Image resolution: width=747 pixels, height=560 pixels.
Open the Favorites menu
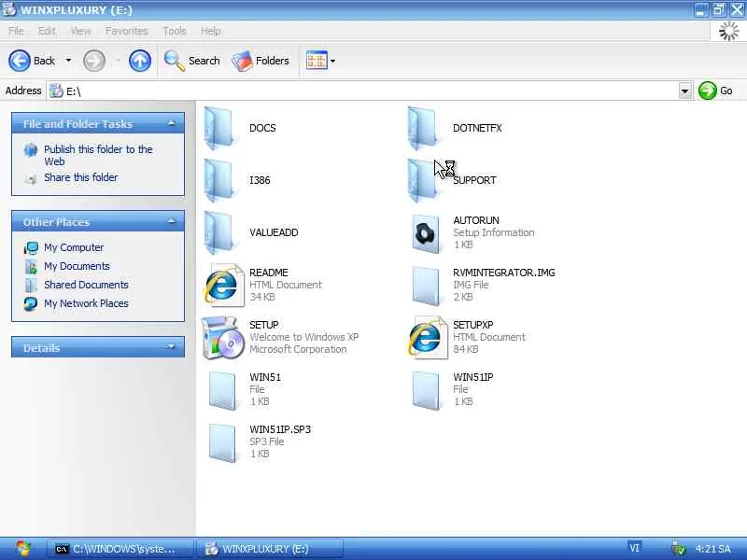pyautogui.click(x=126, y=32)
